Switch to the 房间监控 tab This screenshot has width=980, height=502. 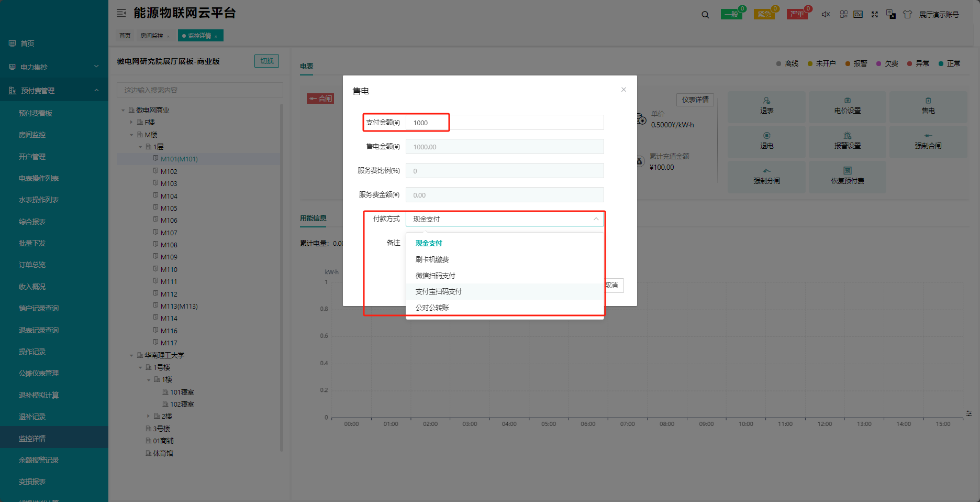(x=152, y=36)
